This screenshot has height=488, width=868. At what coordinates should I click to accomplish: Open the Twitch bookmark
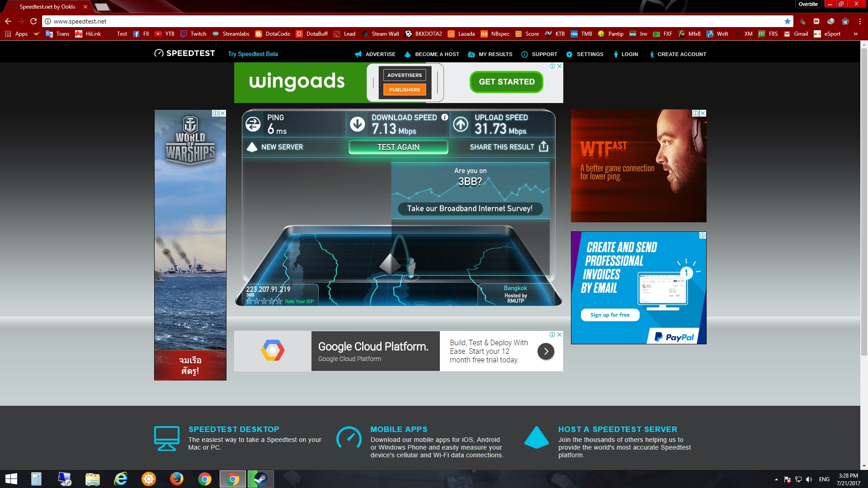point(193,34)
